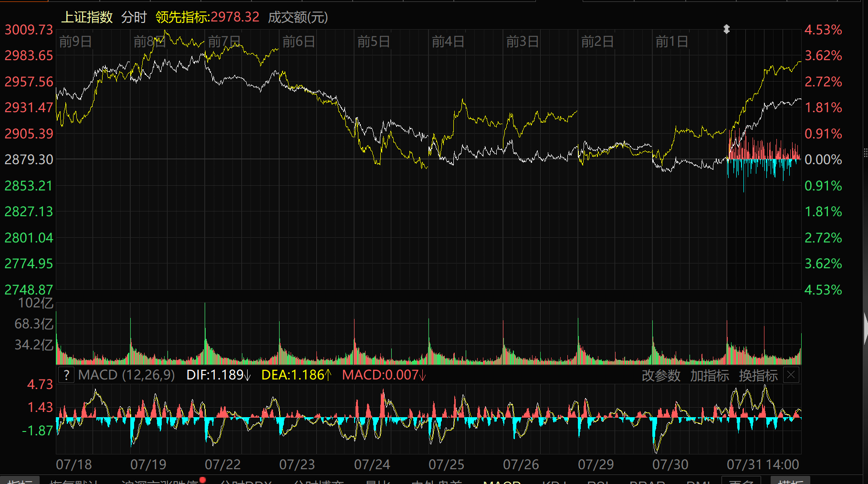Select the MACD tab in the bottom indicator bar
This screenshot has height=484, width=868.
point(502,481)
